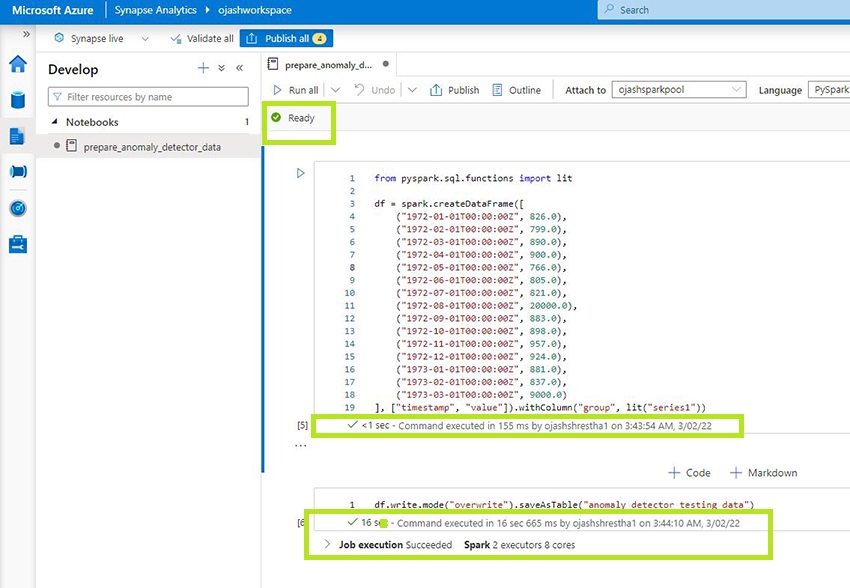Click Run all in notebook toolbar
The image size is (850, 588).
coord(295,90)
